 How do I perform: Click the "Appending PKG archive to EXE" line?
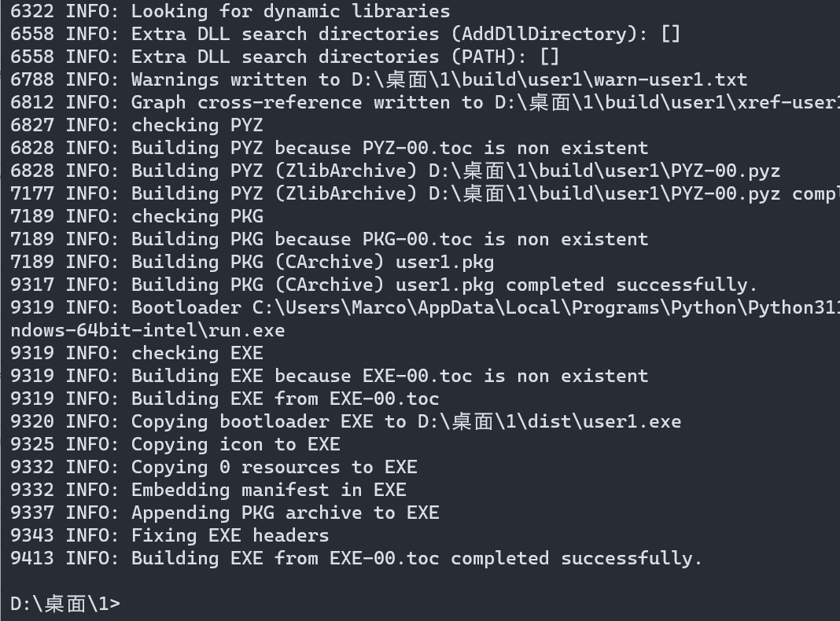(x=285, y=513)
